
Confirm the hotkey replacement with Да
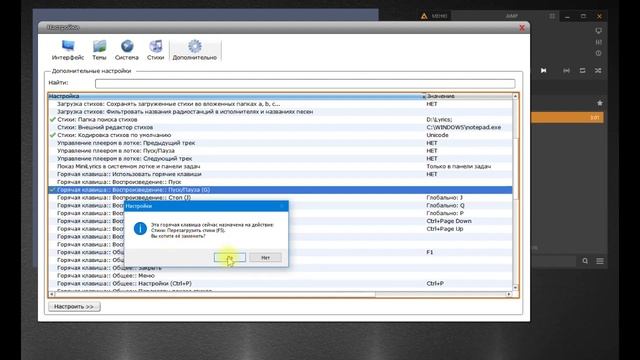coord(230,258)
